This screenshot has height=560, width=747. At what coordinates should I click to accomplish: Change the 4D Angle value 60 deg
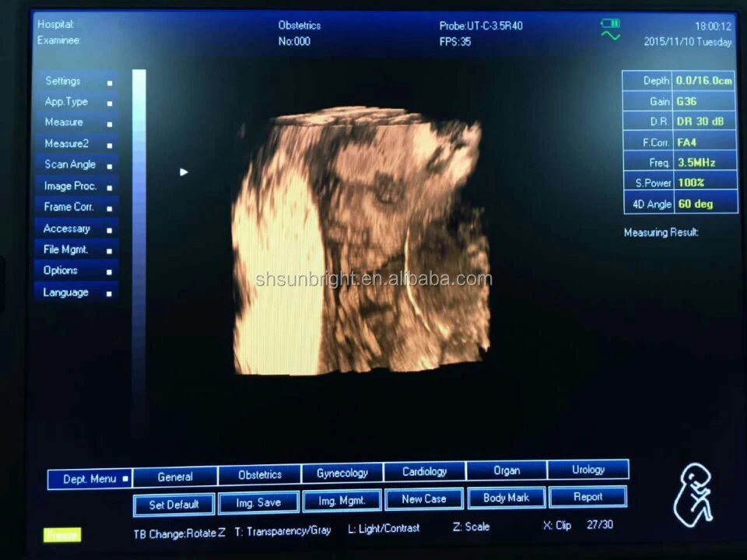704,204
